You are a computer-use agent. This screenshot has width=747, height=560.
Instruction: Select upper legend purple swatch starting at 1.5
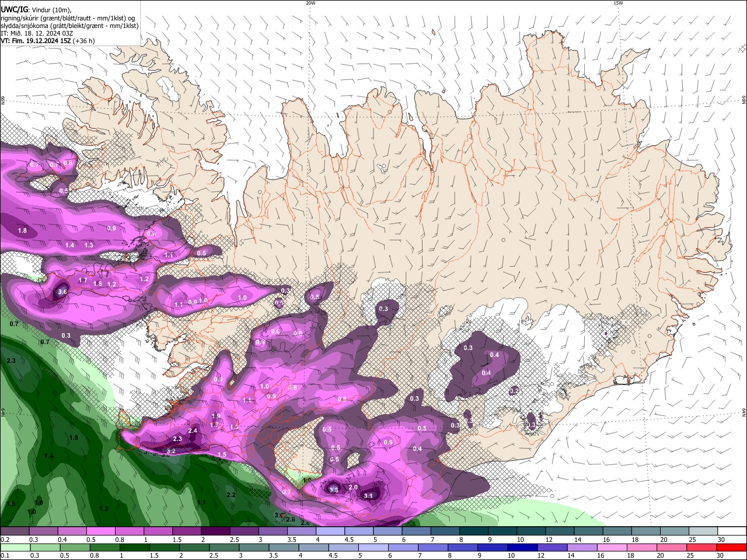[x=187, y=531]
